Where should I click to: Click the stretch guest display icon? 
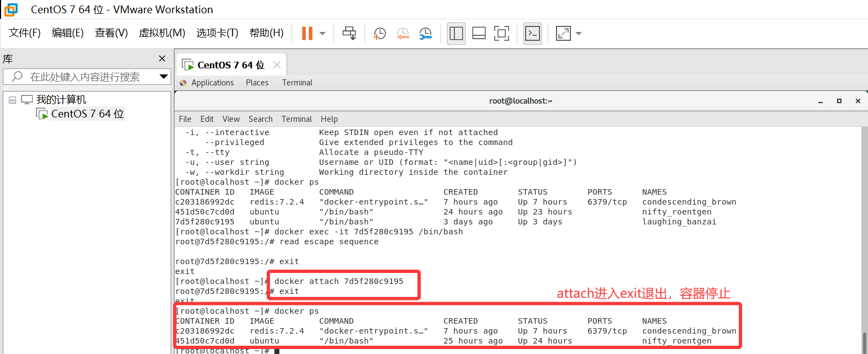(563, 34)
